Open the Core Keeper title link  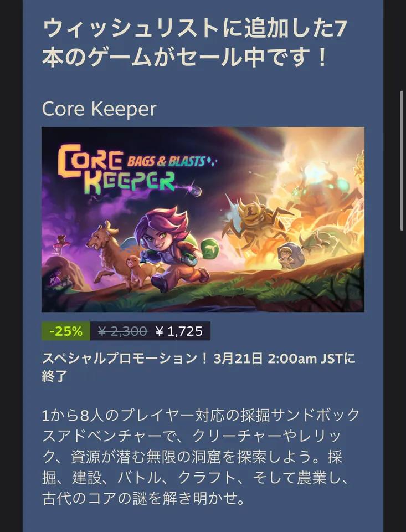pyautogui.click(x=99, y=109)
